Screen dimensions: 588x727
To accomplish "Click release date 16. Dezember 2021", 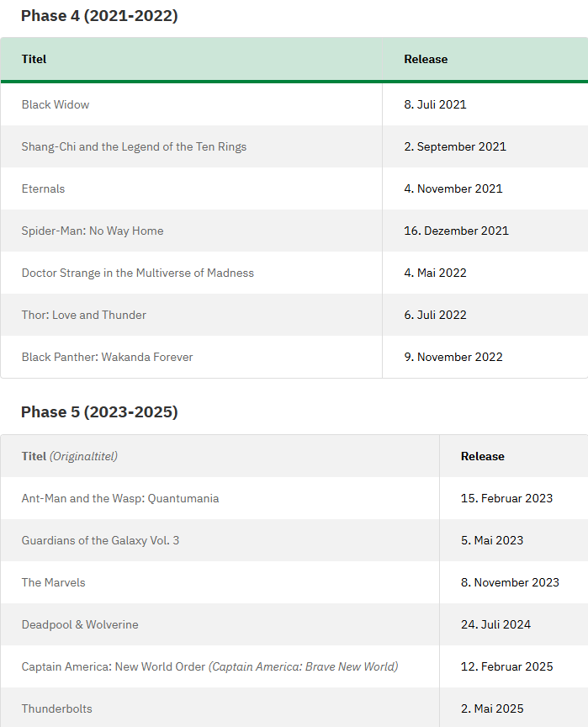I will [457, 231].
